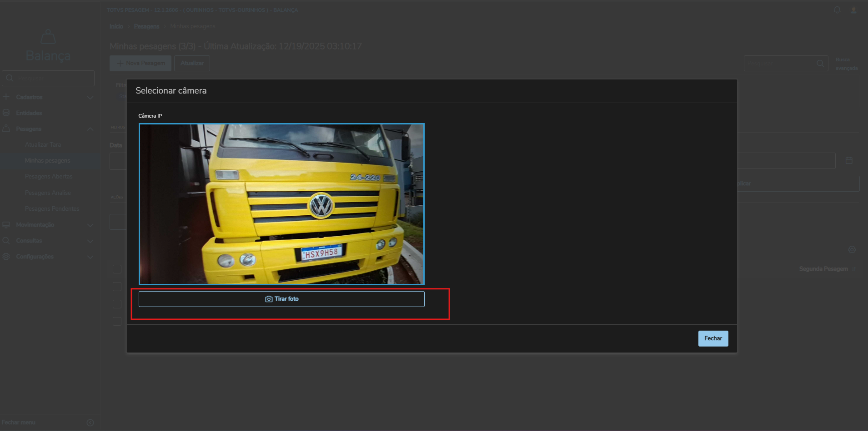Open Configurações in the sidebar
Image resolution: width=868 pixels, height=431 pixels.
[35, 257]
